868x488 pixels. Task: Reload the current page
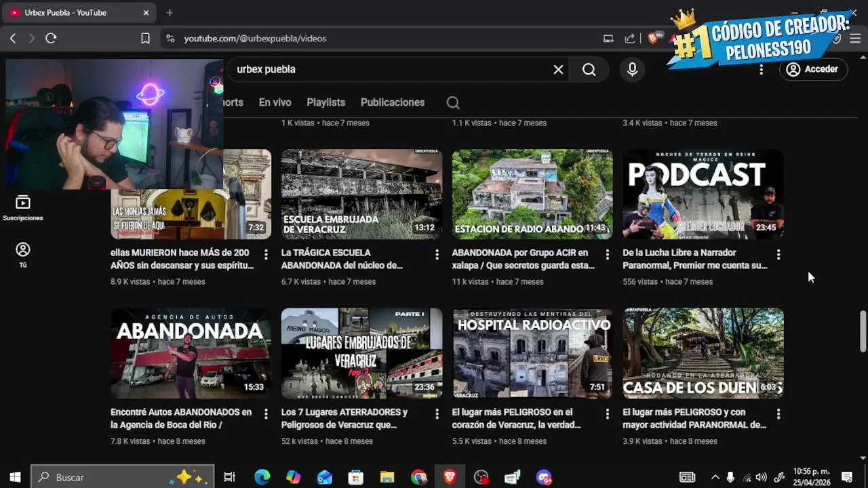[x=51, y=39]
